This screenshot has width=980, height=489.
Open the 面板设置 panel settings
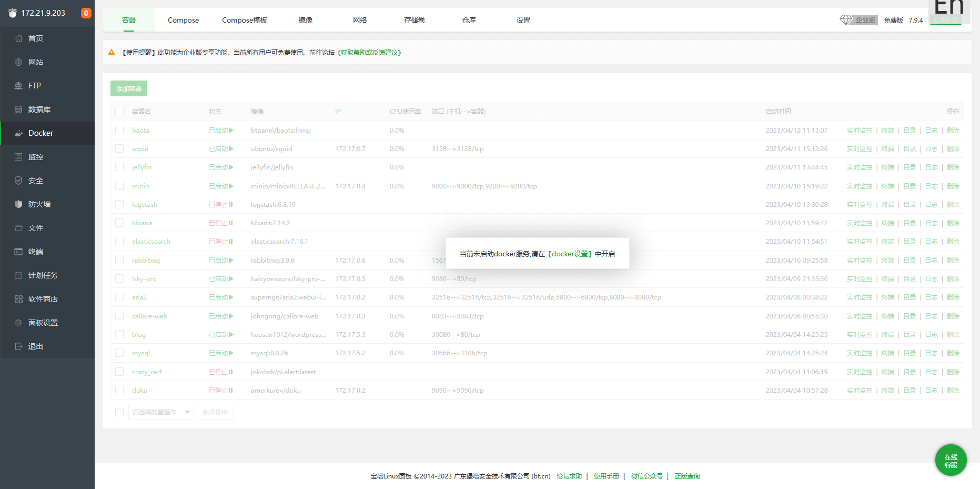point(42,322)
